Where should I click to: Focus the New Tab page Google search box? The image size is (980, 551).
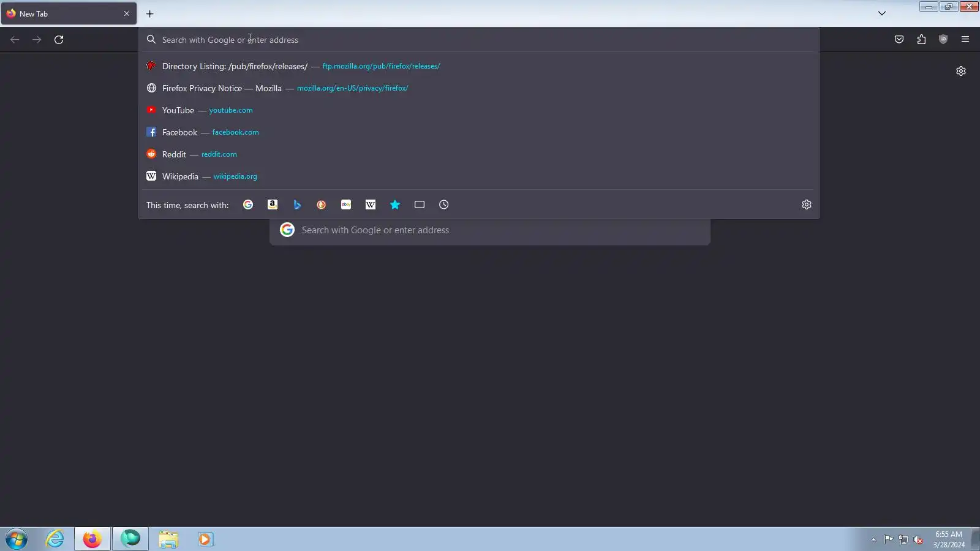490,230
